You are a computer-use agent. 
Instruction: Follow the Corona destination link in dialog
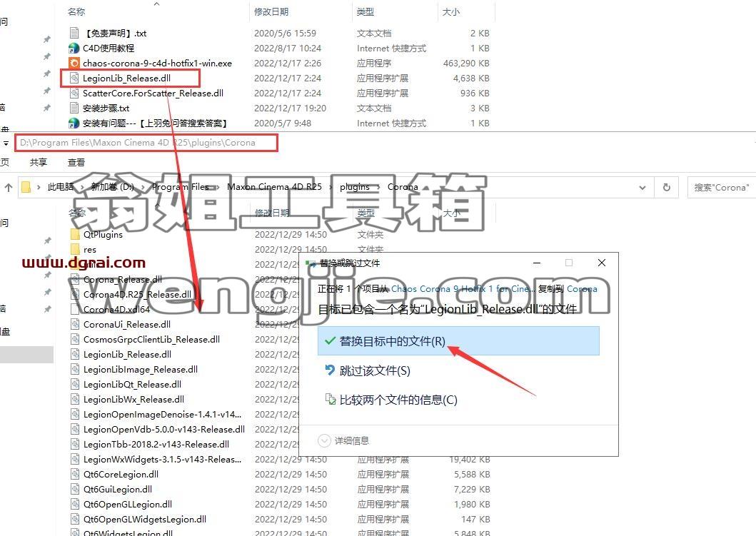(582, 289)
